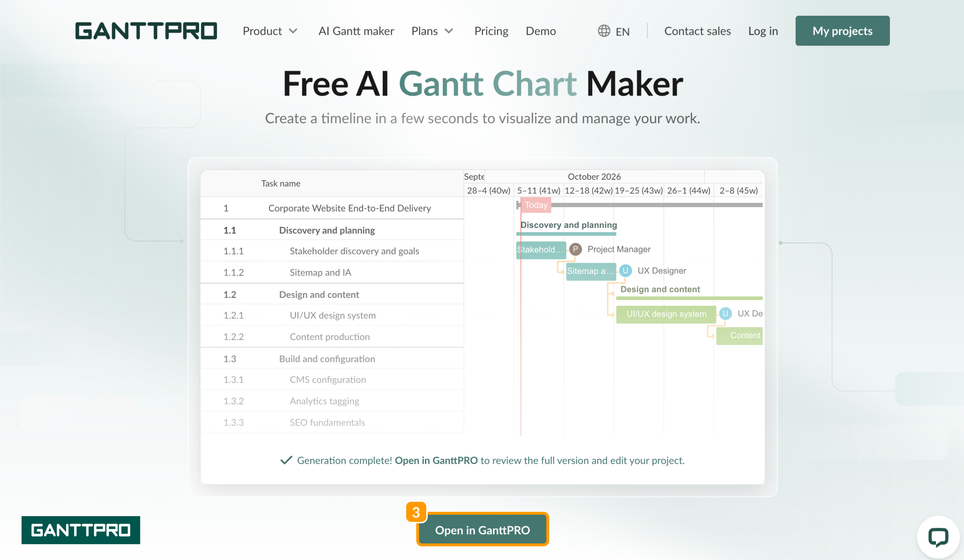Select the Content production row

pyautogui.click(x=332, y=337)
